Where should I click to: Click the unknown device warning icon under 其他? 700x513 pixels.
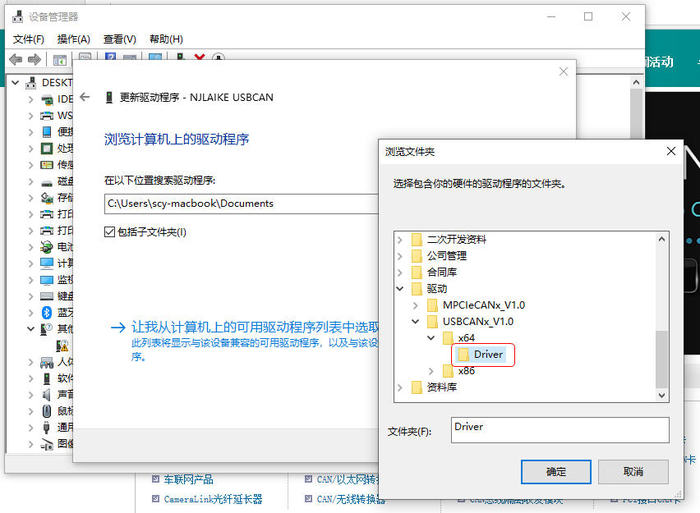pyautogui.click(x=62, y=346)
